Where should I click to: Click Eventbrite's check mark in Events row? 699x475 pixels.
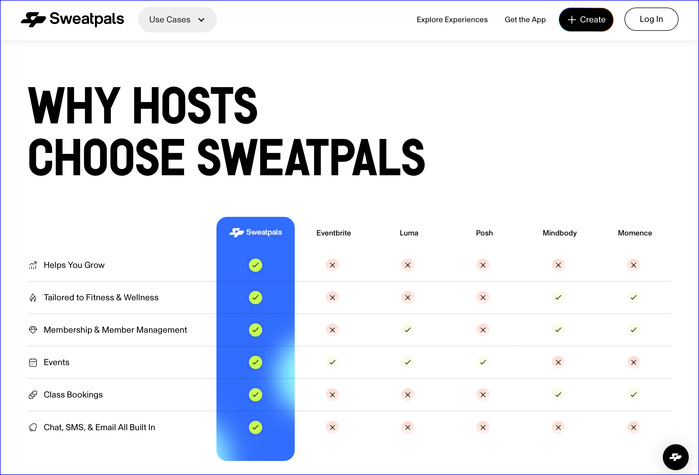point(332,362)
